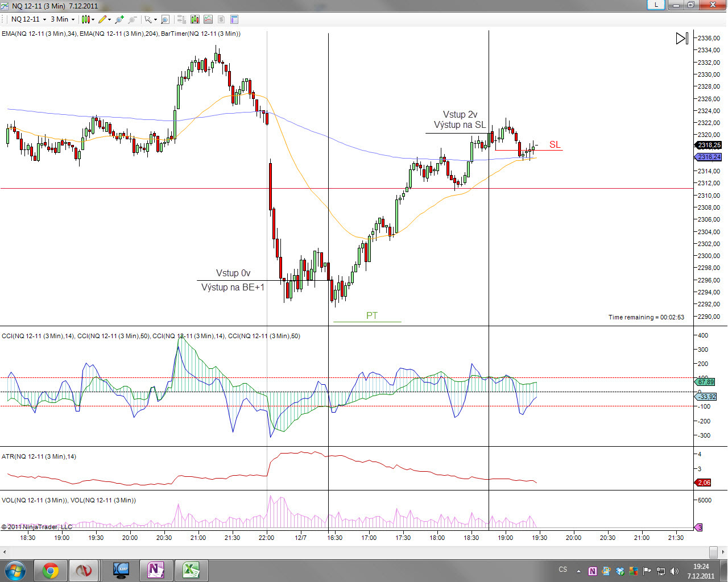Open the indicators icon in the toolbar
The height and width of the screenshot is (582, 728).
195,19
